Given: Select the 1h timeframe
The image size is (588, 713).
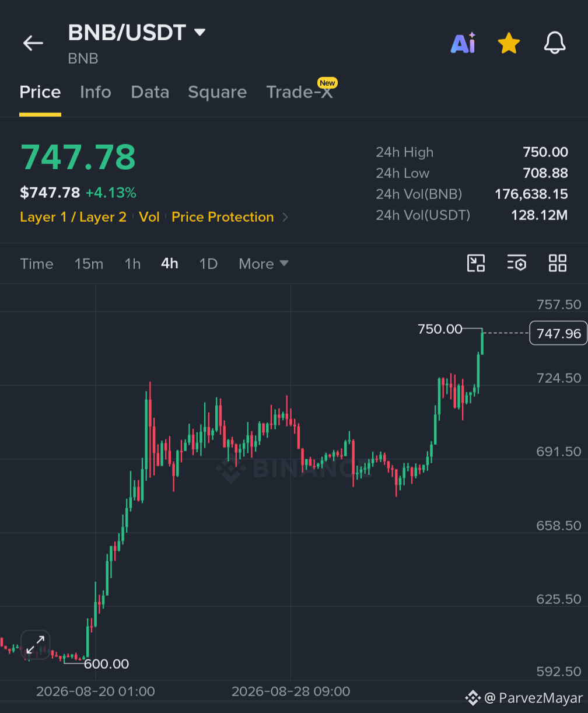Looking at the screenshot, I should coord(132,264).
